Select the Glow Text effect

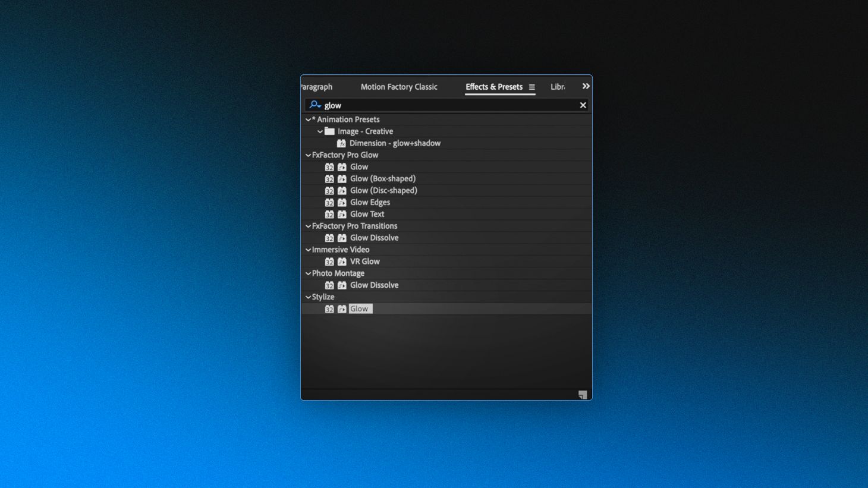click(x=367, y=215)
